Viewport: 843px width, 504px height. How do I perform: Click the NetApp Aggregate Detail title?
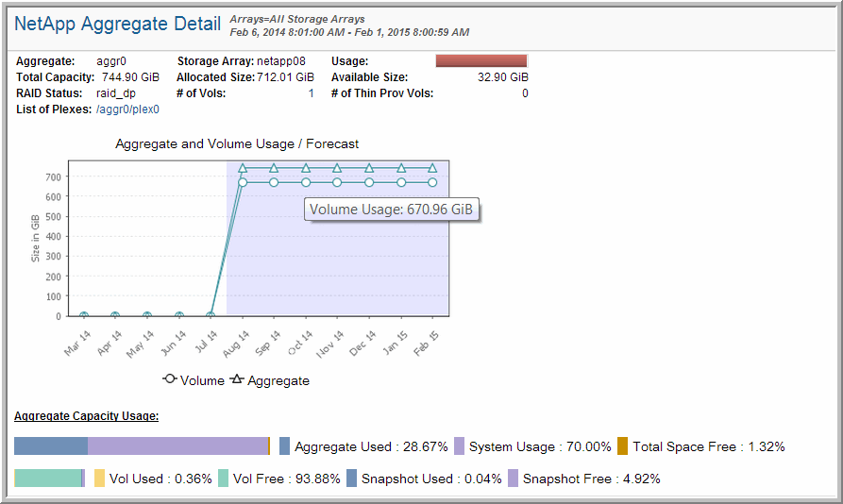click(118, 25)
